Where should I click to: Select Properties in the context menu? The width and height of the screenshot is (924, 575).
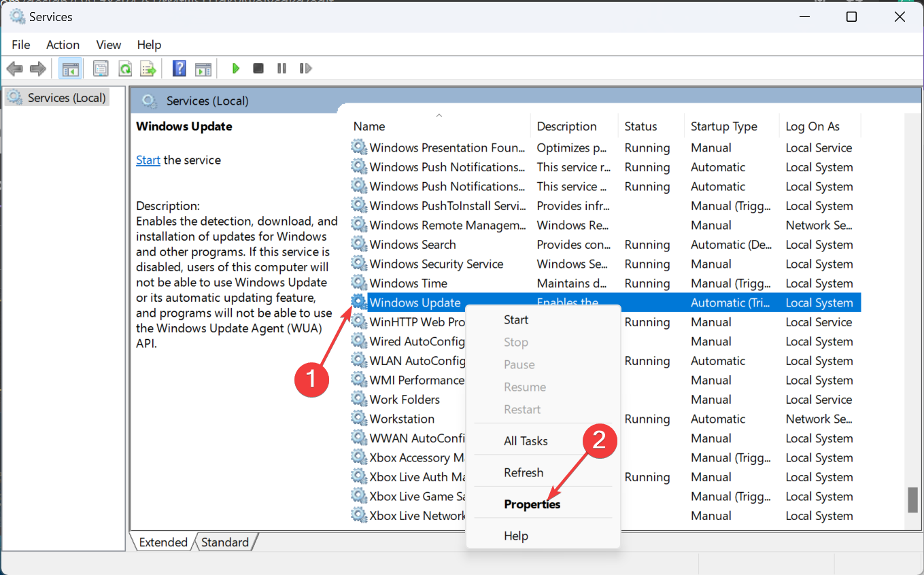(x=532, y=504)
